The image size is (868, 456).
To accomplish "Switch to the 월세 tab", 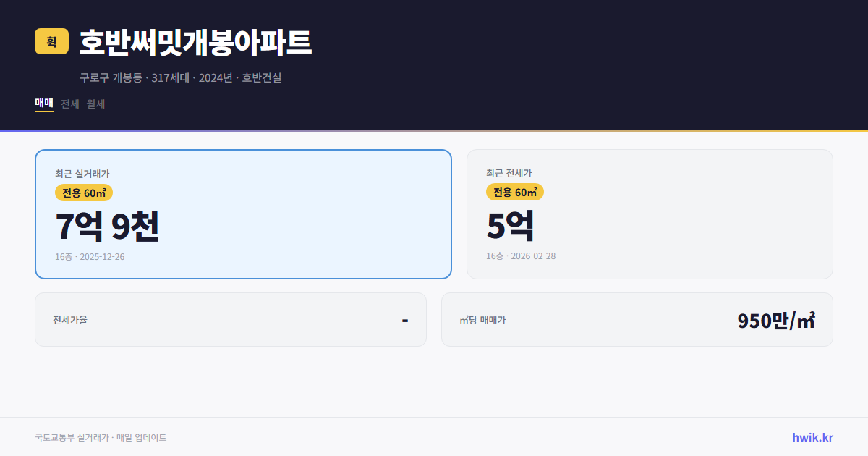I will (95, 104).
